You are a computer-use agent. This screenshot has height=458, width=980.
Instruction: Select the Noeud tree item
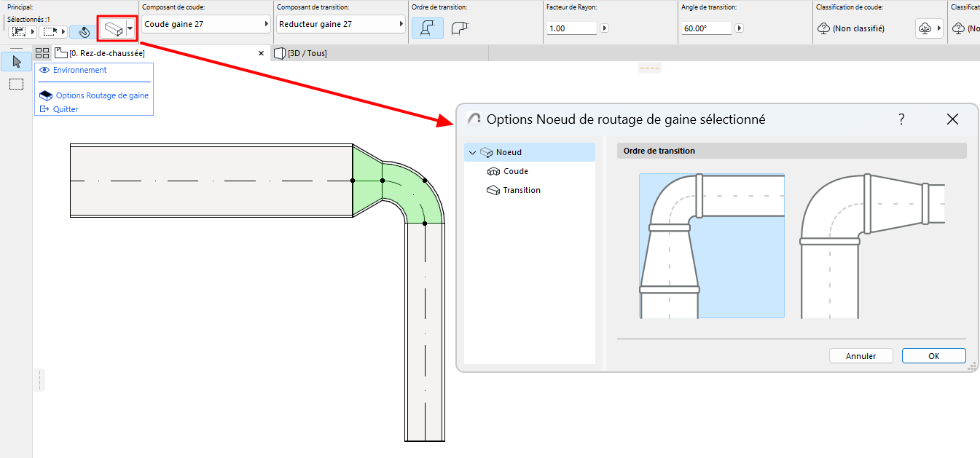tap(530, 152)
